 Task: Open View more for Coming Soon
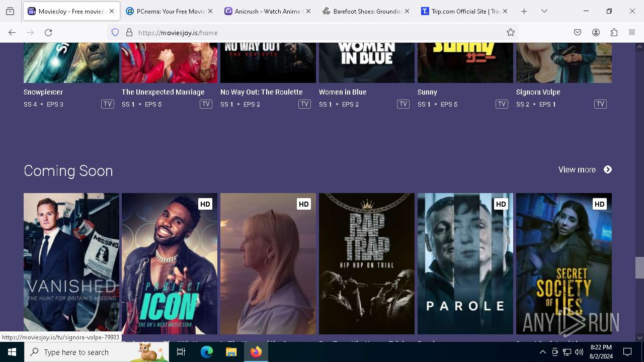tap(577, 169)
